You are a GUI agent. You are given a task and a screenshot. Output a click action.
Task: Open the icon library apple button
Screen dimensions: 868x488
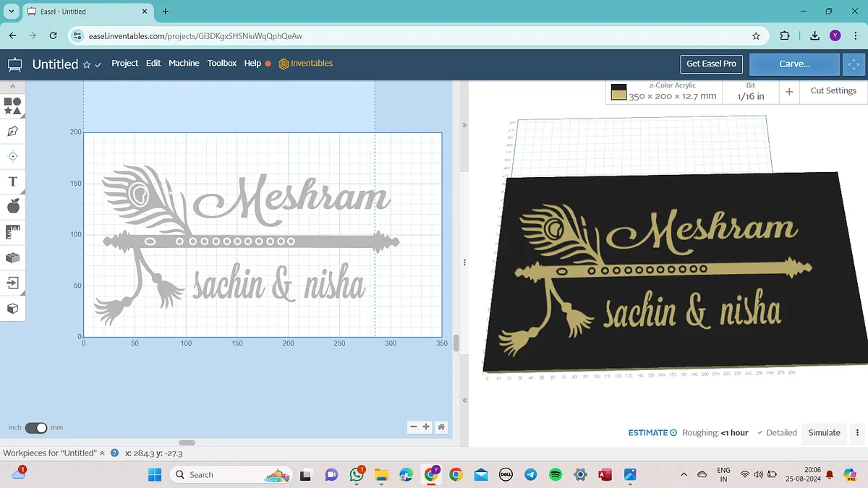coord(12,207)
